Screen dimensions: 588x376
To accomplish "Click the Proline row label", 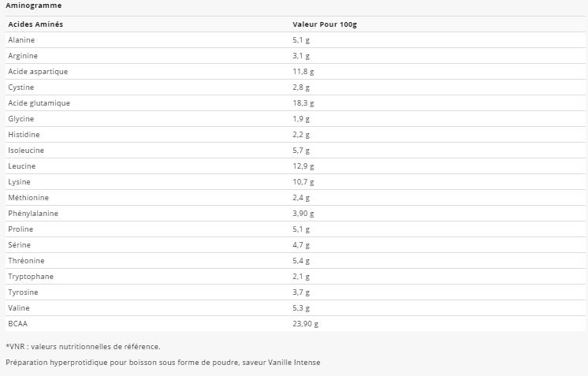I will point(21,229).
